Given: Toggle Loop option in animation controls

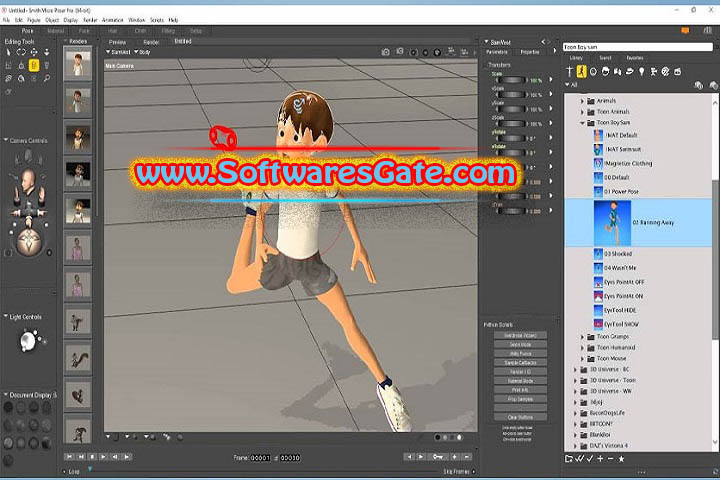Looking at the screenshot, I should [x=71, y=472].
